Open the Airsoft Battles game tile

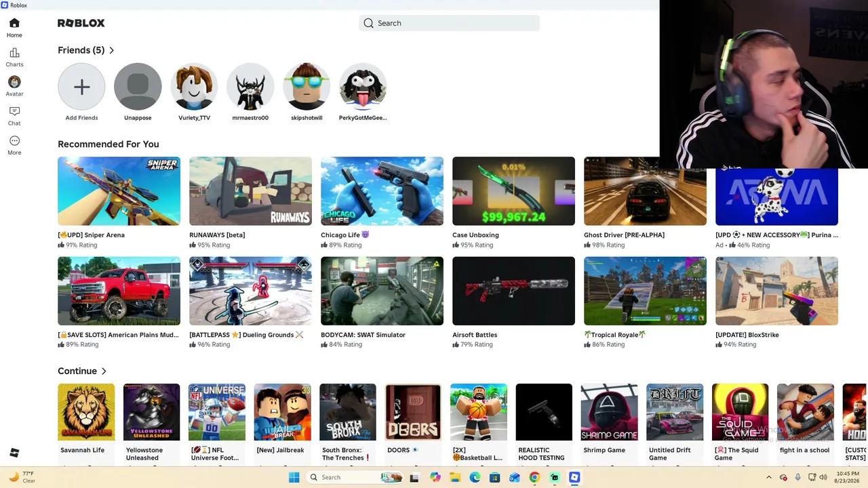513,291
